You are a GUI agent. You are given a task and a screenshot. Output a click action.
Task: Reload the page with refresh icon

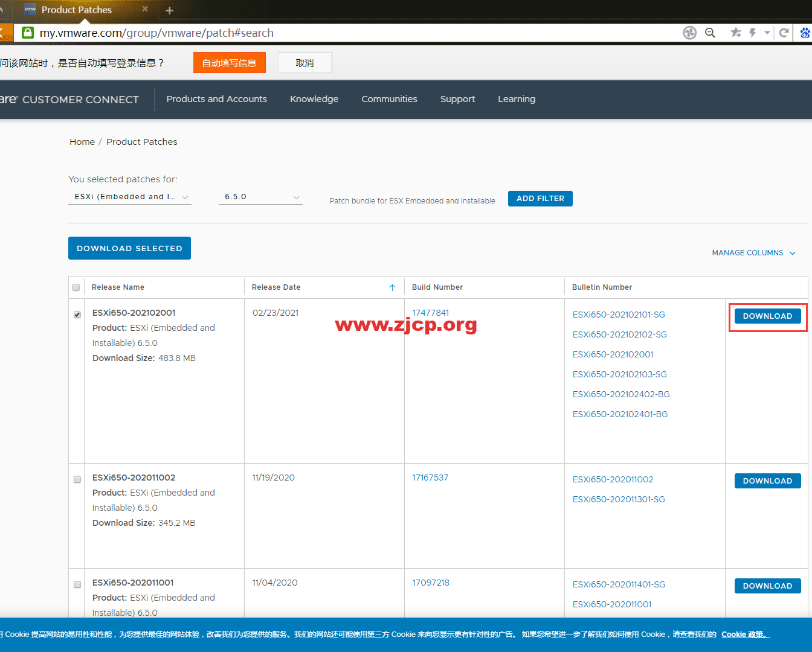pos(784,33)
